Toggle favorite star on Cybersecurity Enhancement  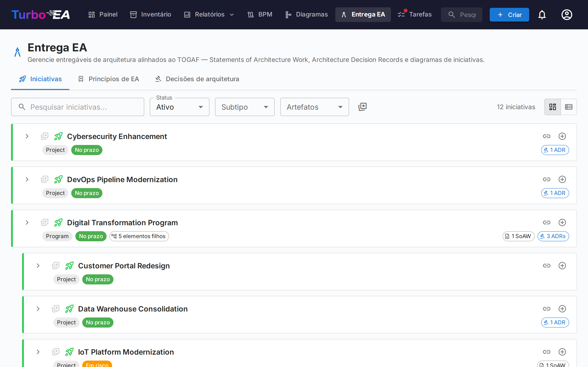[x=45, y=136]
